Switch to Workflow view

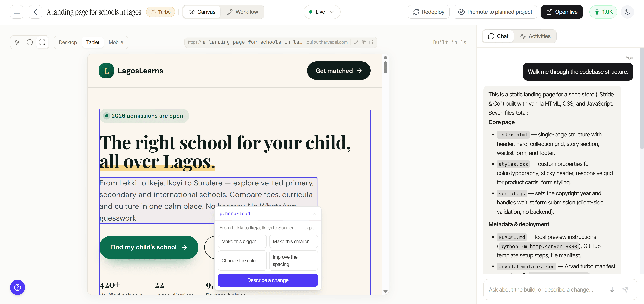point(242,12)
